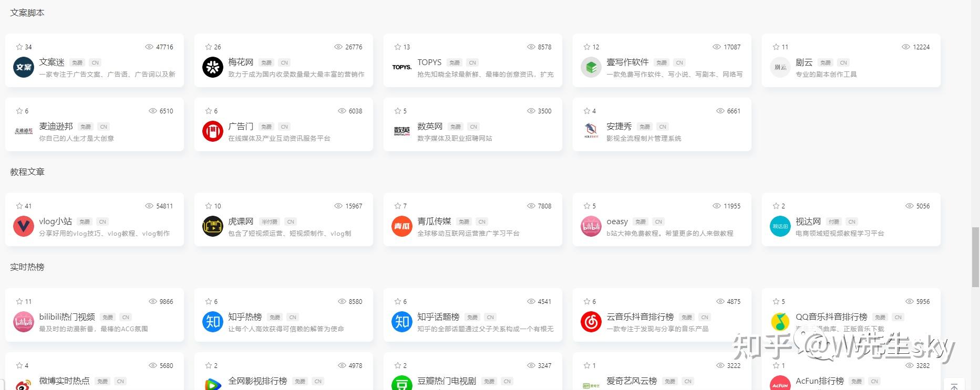Click the oeasy bilibili pink icon
The height and width of the screenshot is (390, 980).
[x=591, y=226]
